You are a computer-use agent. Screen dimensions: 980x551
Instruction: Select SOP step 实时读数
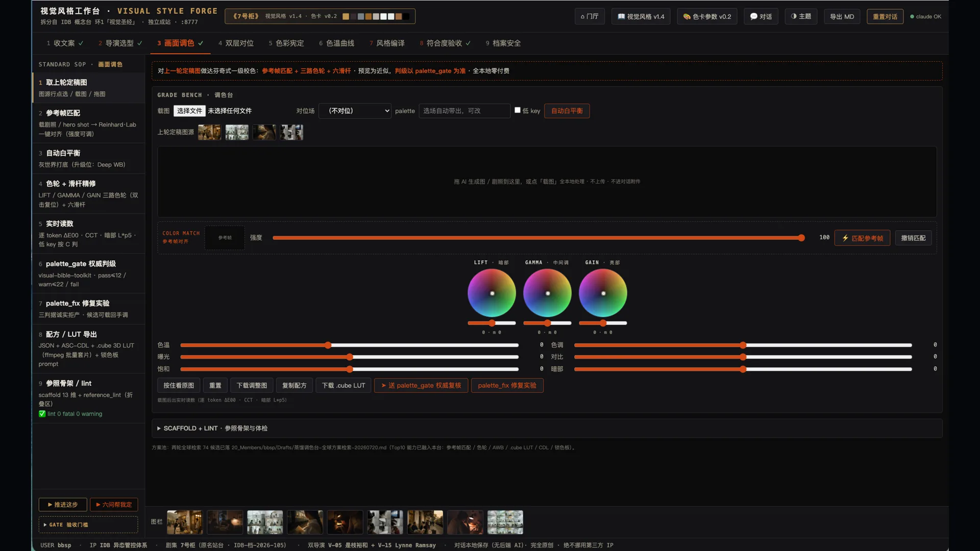(x=89, y=234)
